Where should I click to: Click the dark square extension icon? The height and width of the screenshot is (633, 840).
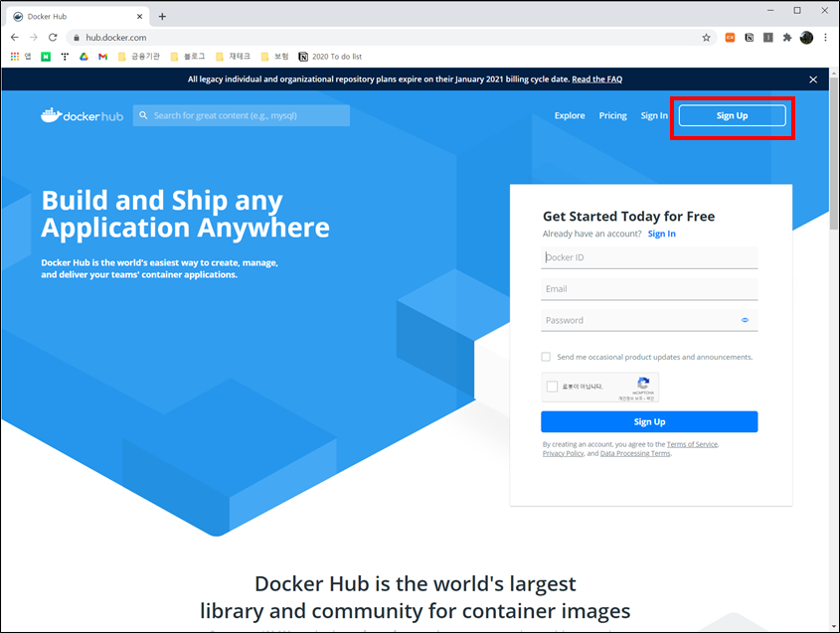coord(767,38)
